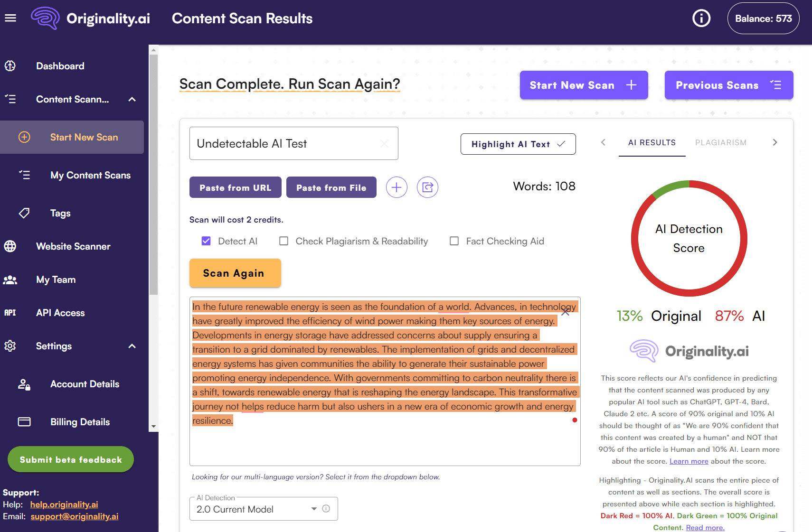Viewport: 812px width, 532px height.
Task: Collapse the Settings sidebar section
Action: click(x=132, y=346)
